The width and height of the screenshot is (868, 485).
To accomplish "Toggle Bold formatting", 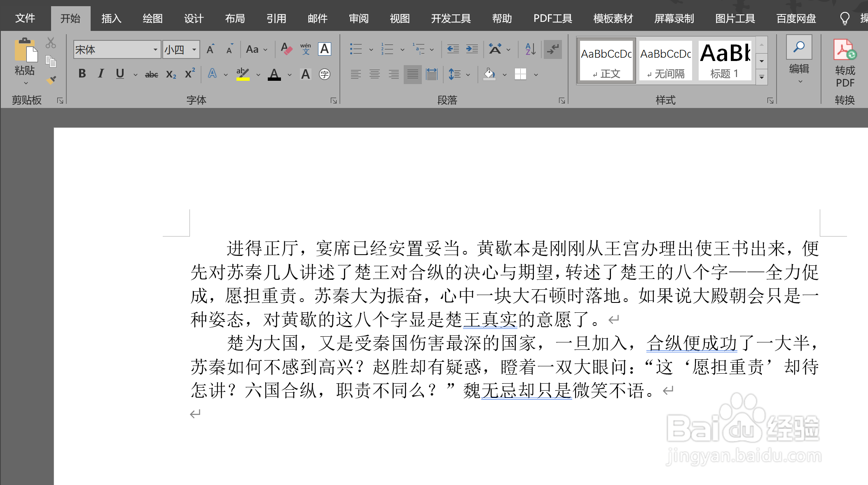I will (x=82, y=74).
